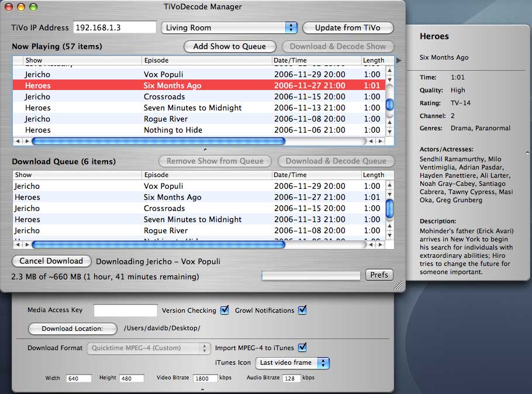The height and width of the screenshot is (394, 532).
Task: Click the TV-14 rating value in drawer
Action: (x=461, y=103)
